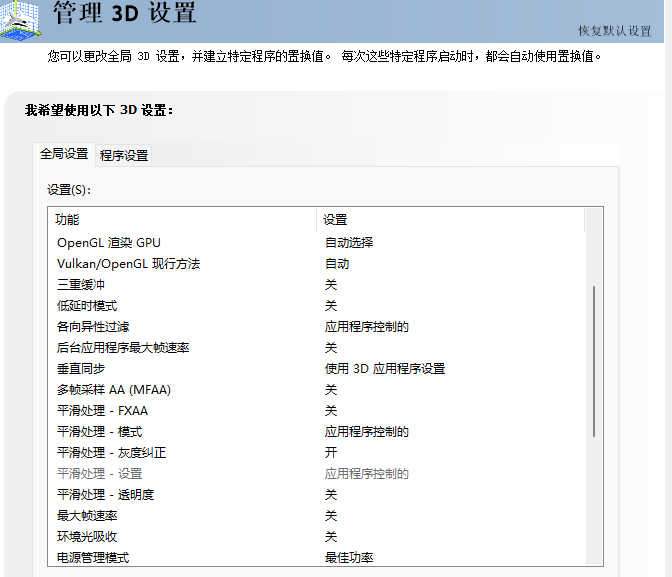Click the settings list vertical scrollbar
This screenshot has width=672, height=577.
[x=595, y=360]
